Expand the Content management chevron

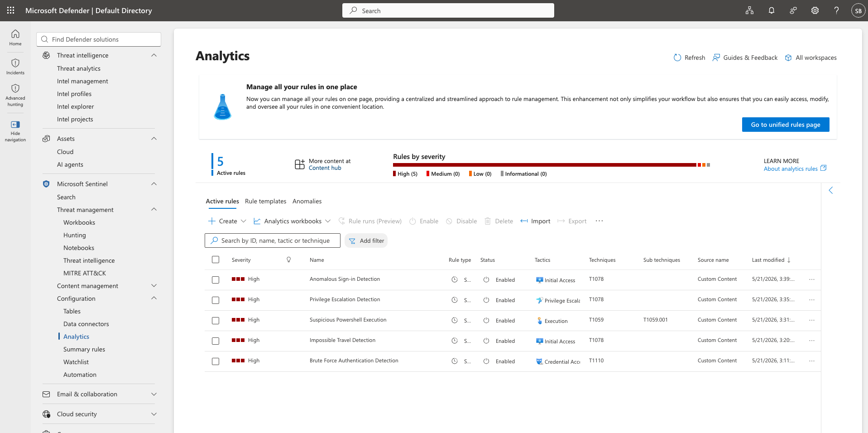pyautogui.click(x=154, y=286)
